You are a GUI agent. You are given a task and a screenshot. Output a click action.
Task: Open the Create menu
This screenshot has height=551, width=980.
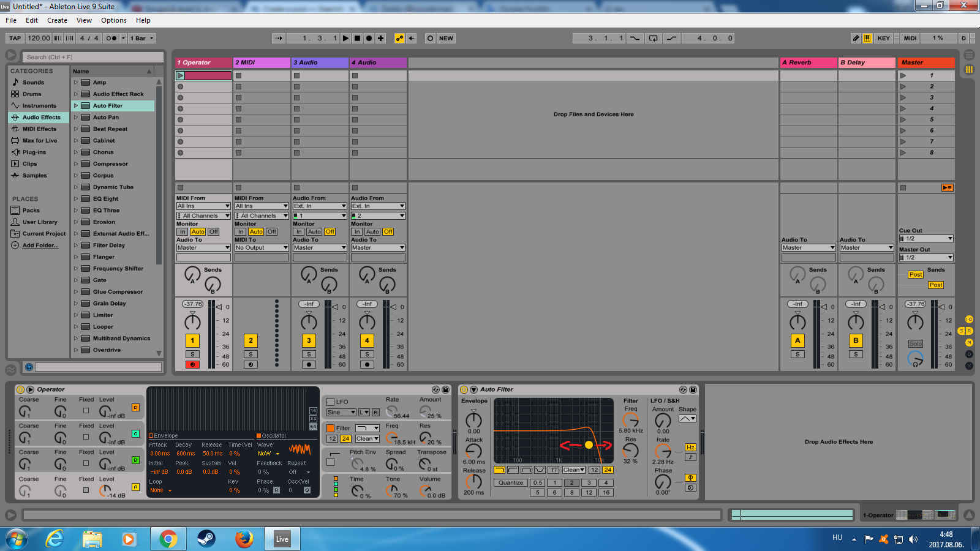pos(58,20)
